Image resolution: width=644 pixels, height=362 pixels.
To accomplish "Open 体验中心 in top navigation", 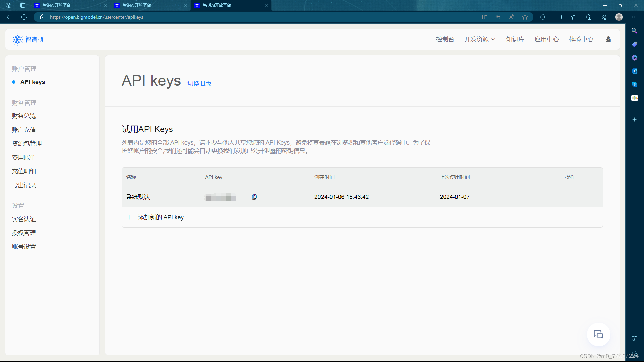I will [x=581, y=39].
